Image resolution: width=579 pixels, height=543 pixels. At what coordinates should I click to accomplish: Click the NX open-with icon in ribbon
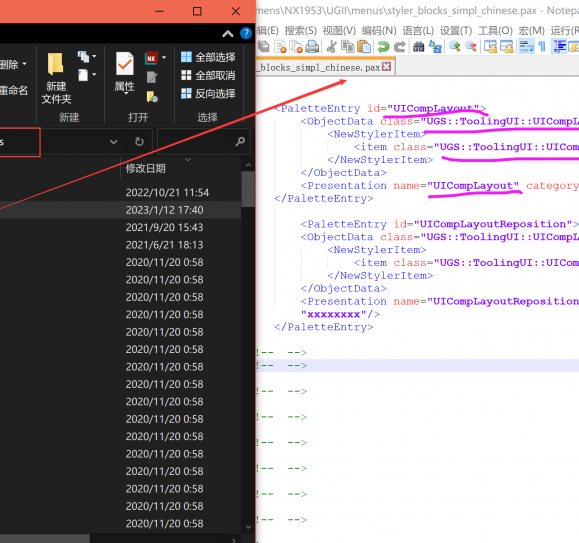point(151,58)
